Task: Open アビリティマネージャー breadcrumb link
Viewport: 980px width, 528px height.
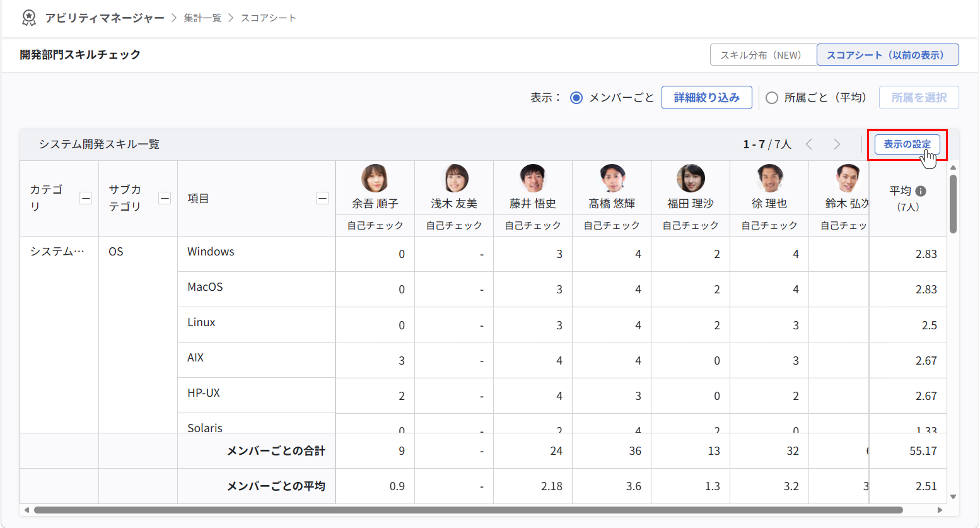Action: (x=105, y=18)
